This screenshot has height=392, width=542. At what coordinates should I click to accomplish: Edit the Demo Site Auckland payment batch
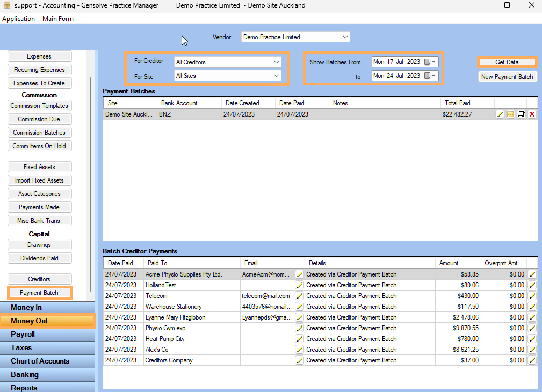pos(500,114)
